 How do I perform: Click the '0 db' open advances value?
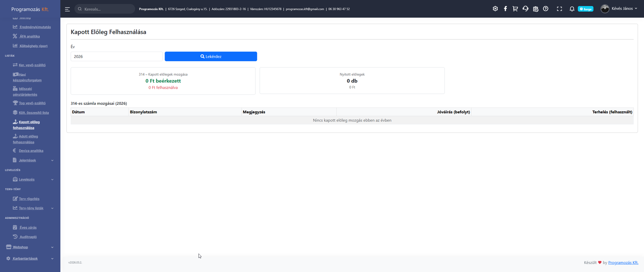coord(352,81)
